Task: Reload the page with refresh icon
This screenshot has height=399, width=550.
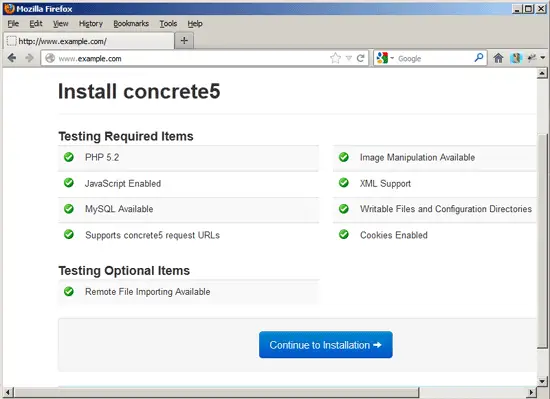Action: [x=360, y=58]
